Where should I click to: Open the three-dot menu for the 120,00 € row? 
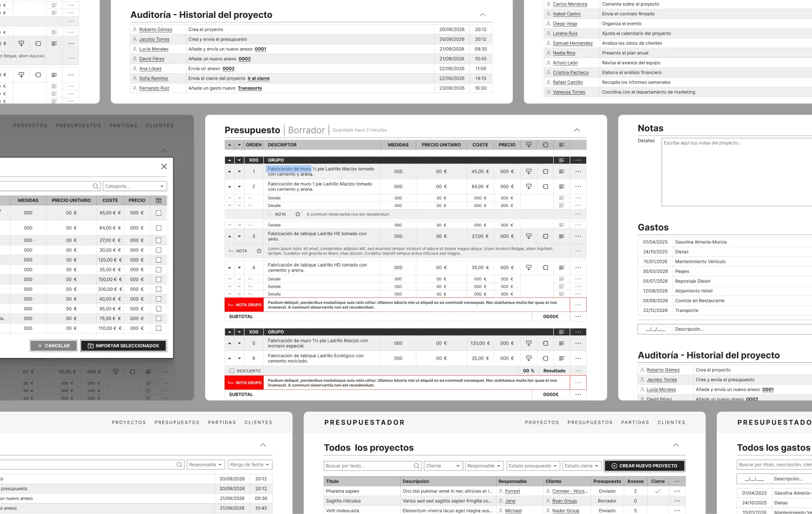point(578,343)
